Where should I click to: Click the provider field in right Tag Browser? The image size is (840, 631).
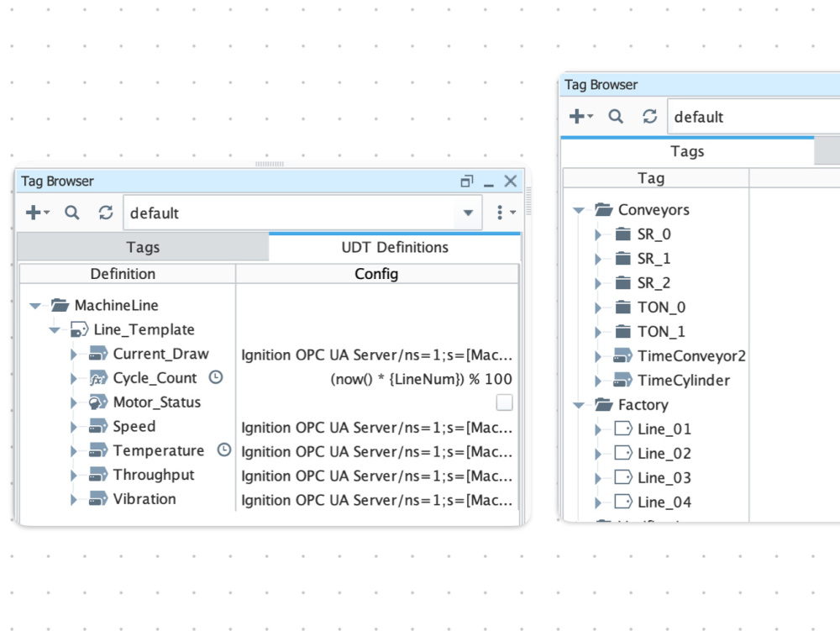(753, 116)
